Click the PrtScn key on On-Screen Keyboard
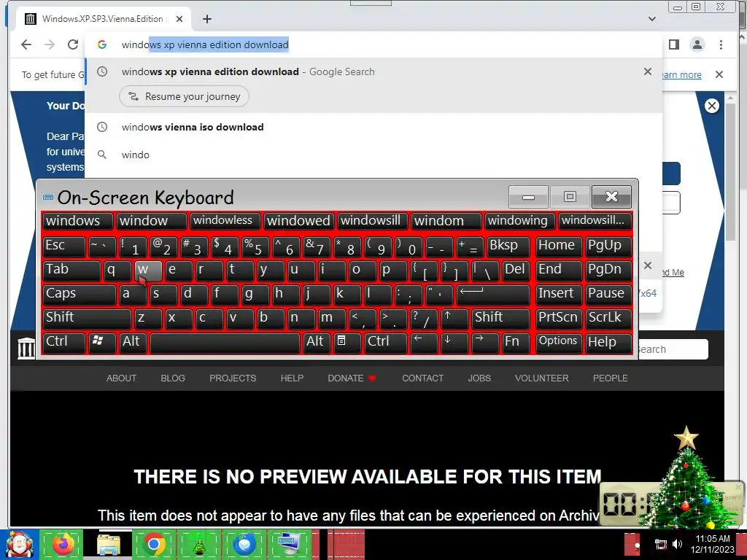 [558, 319]
